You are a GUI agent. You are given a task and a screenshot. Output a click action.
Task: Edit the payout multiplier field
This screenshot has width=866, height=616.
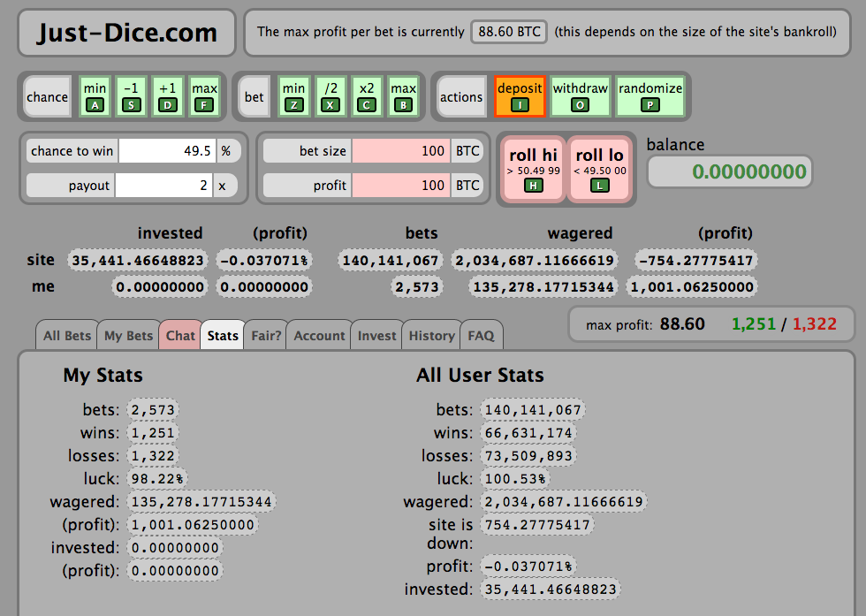[x=163, y=185]
